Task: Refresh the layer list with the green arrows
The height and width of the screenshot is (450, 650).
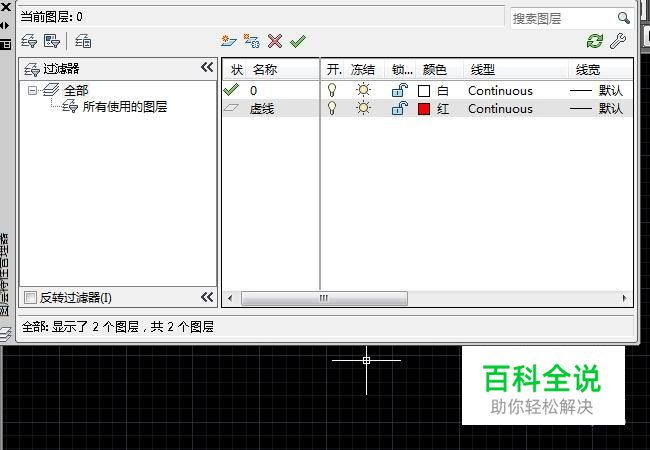Action: (x=595, y=41)
